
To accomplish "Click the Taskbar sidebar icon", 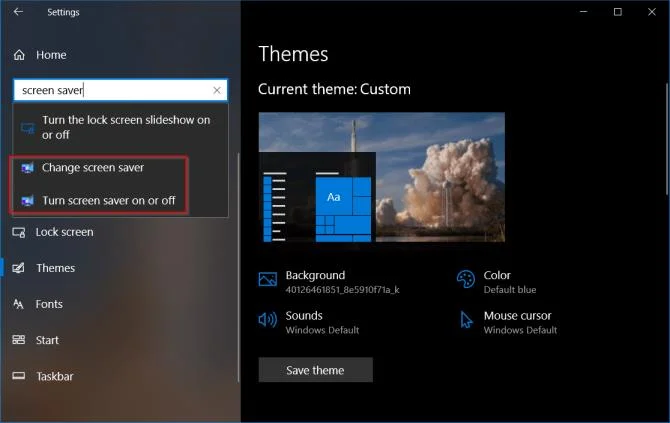I will point(19,376).
